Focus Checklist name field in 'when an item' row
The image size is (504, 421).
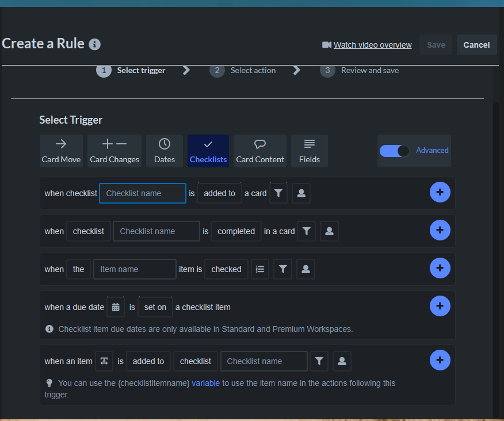point(264,361)
